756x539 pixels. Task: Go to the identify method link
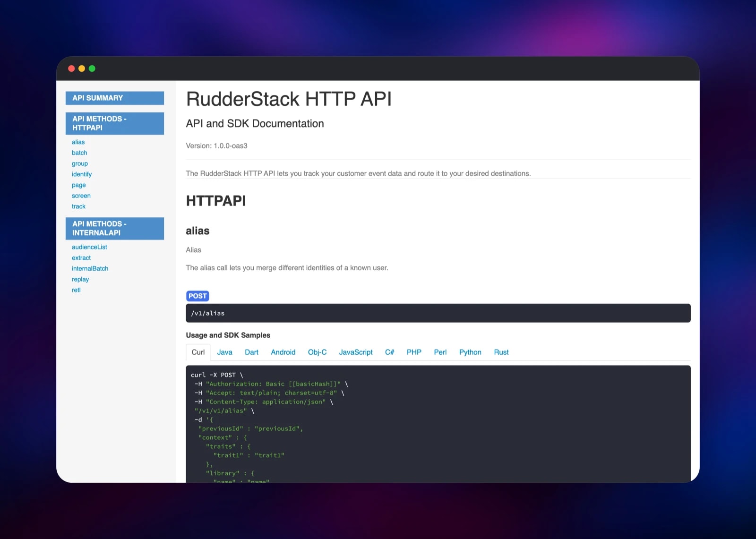point(82,174)
